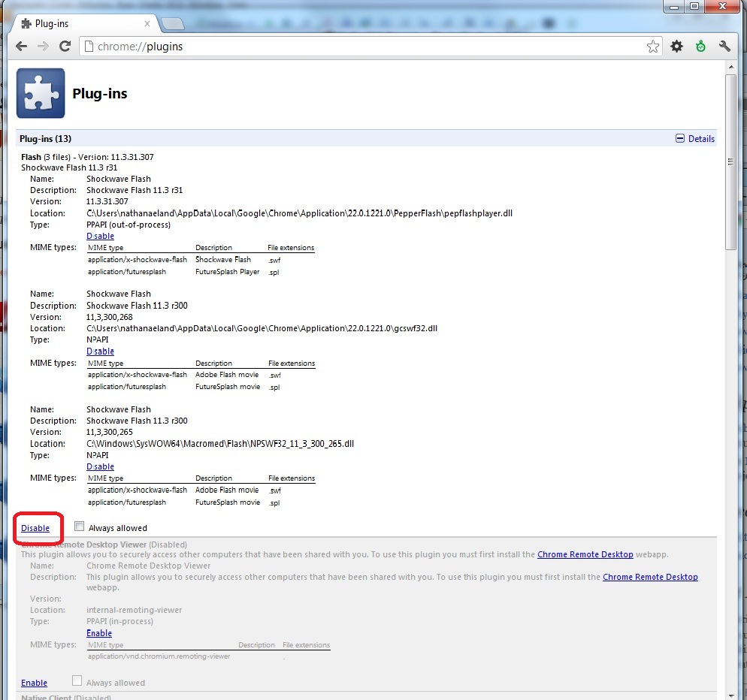The width and height of the screenshot is (747, 700).
Task: Bookmark this page with the star icon
Action: pyautogui.click(x=652, y=46)
